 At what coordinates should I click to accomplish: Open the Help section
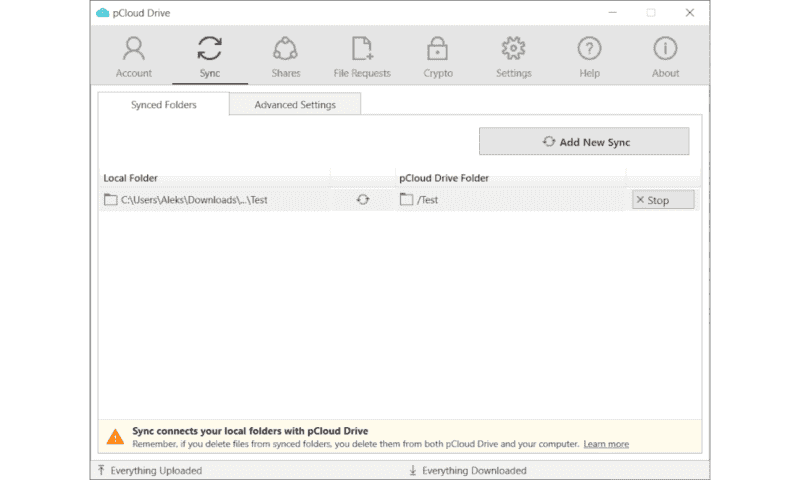click(589, 57)
